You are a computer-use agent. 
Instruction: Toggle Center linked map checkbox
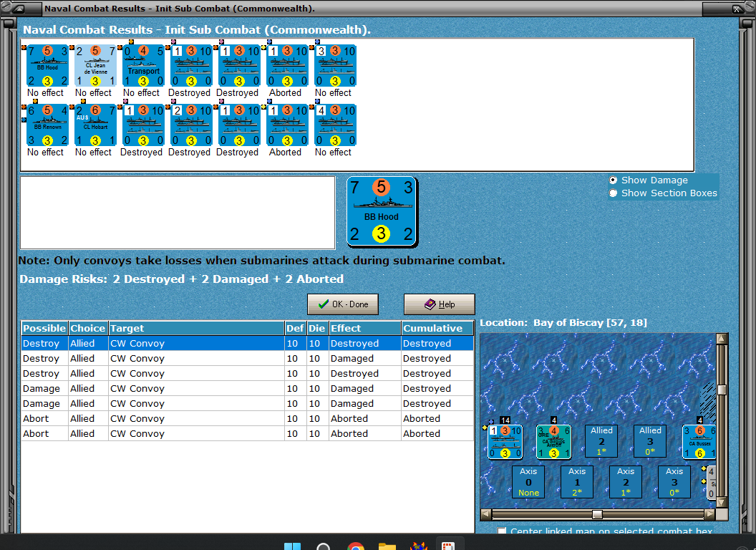[502, 530]
